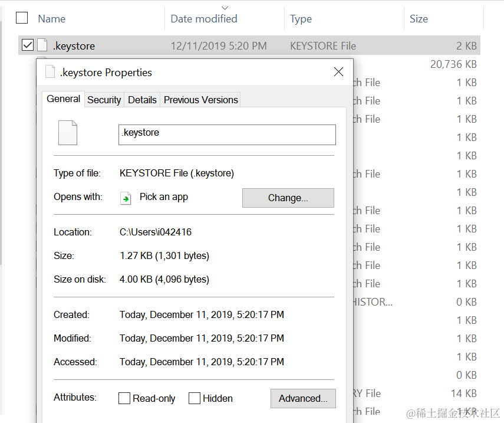Sort by the Size column header
The width and height of the screenshot is (504, 423).
(x=419, y=19)
